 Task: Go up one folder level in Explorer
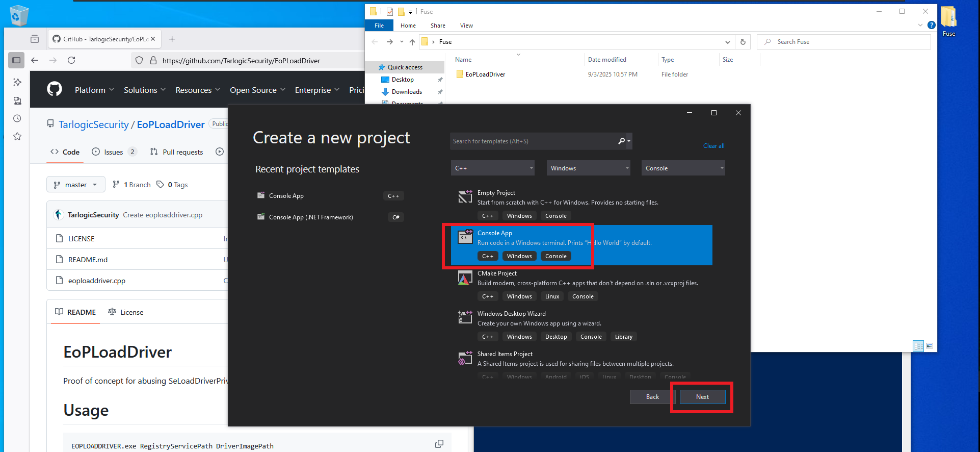(412, 42)
